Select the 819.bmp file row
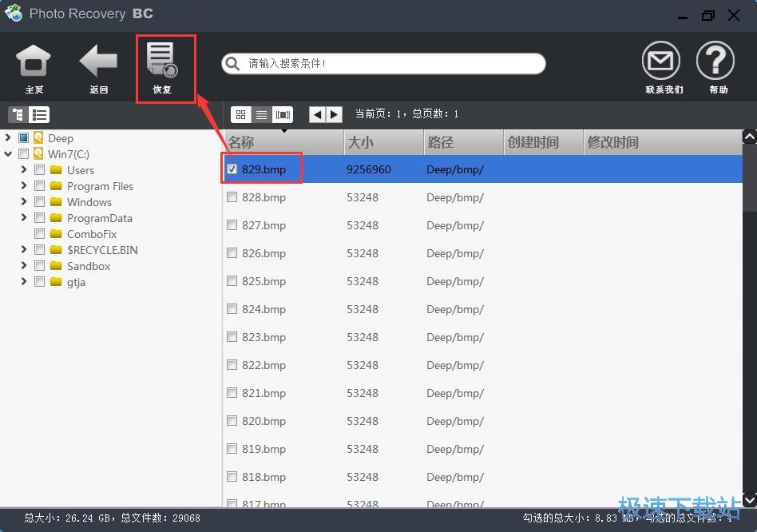Viewport: 757px width, 532px height. click(483, 449)
